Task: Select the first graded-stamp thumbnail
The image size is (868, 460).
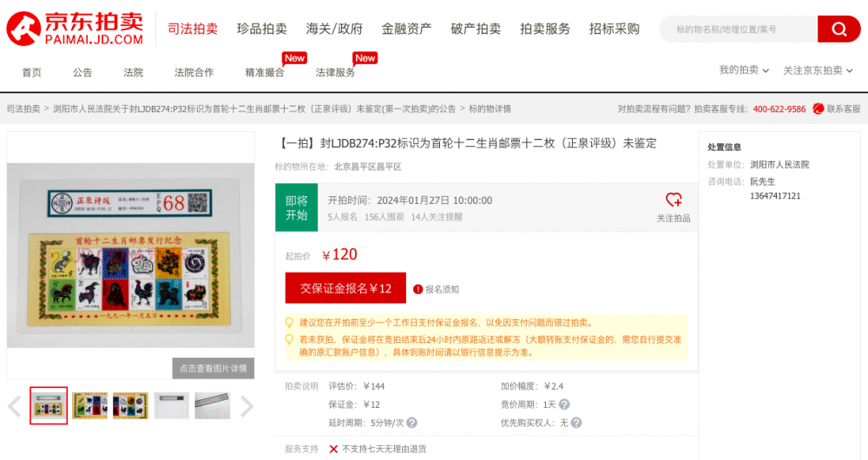Action: 49,405
